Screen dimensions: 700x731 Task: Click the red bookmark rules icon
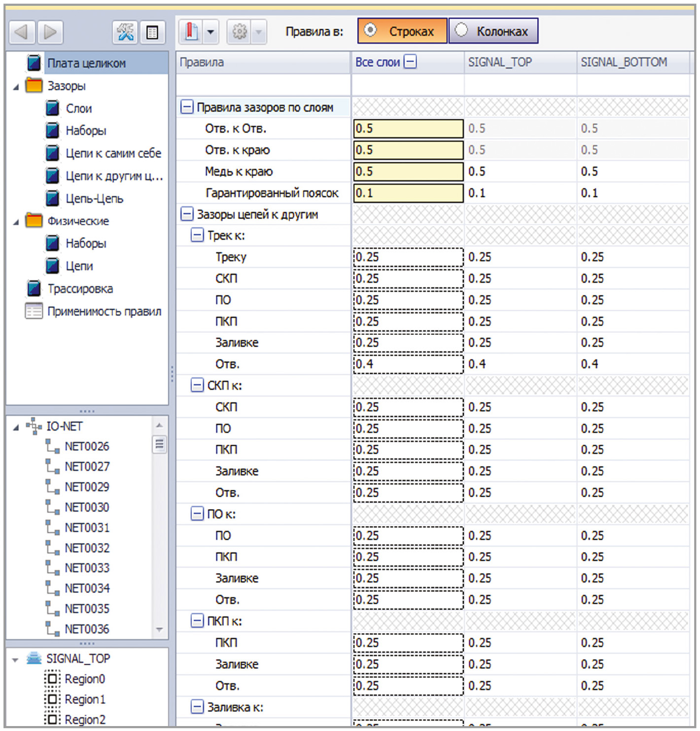click(x=191, y=32)
